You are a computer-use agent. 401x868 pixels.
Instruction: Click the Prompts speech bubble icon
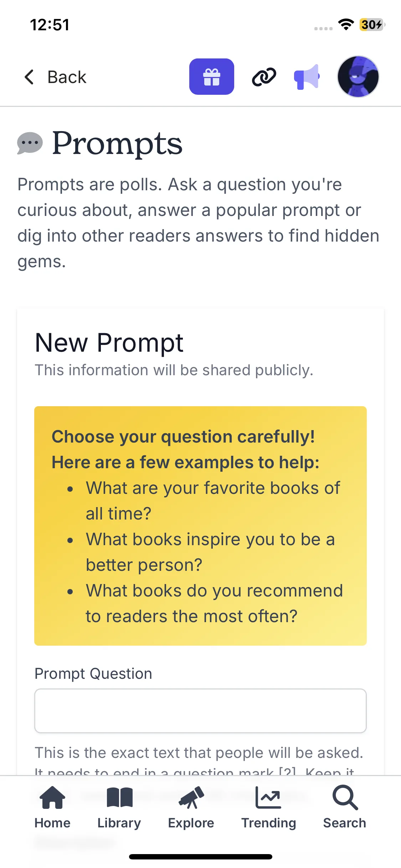tap(30, 143)
